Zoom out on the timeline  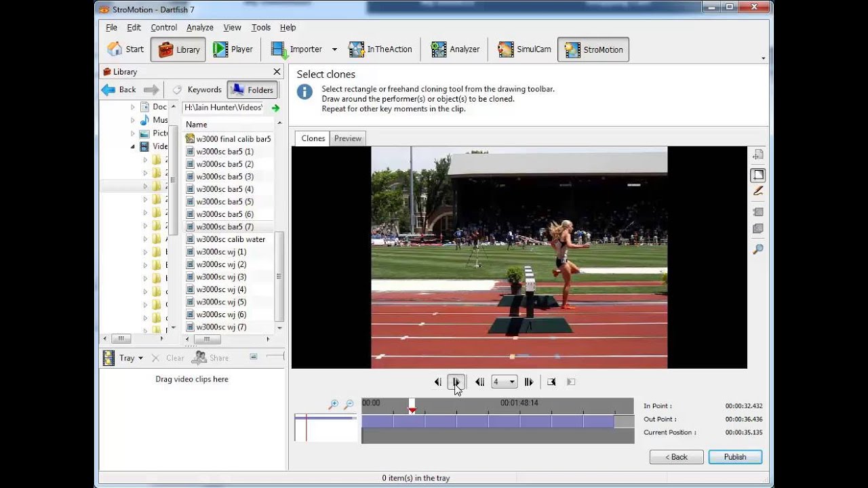(x=349, y=405)
